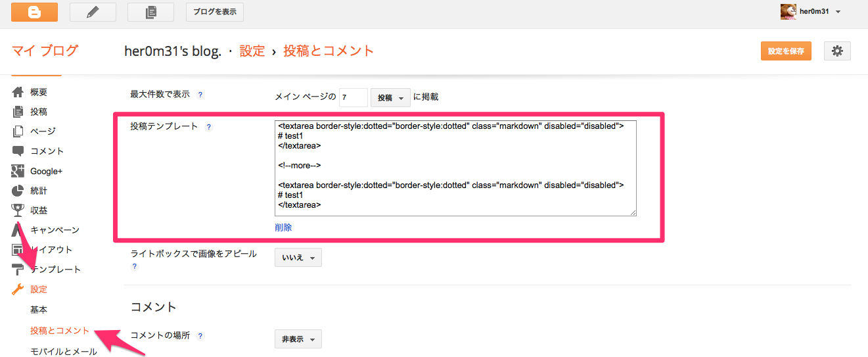This screenshot has width=868, height=357.
Task: Show help for 投稿テンプレート
Action: pos(209,127)
